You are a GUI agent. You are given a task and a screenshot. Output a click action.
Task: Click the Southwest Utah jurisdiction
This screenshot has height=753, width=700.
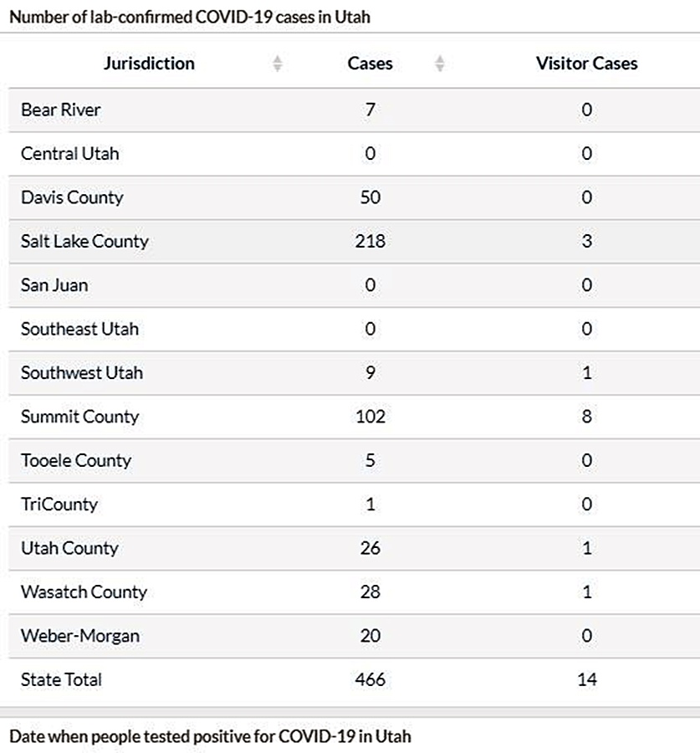pos(82,372)
